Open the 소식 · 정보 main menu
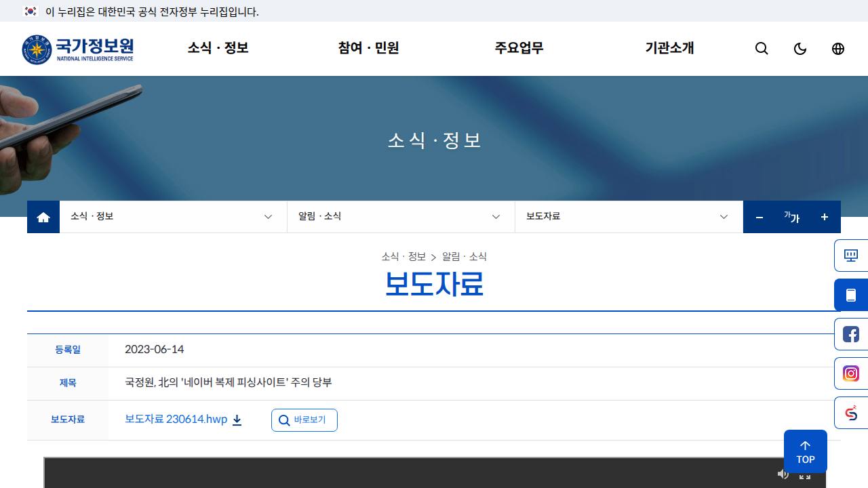 [218, 48]
